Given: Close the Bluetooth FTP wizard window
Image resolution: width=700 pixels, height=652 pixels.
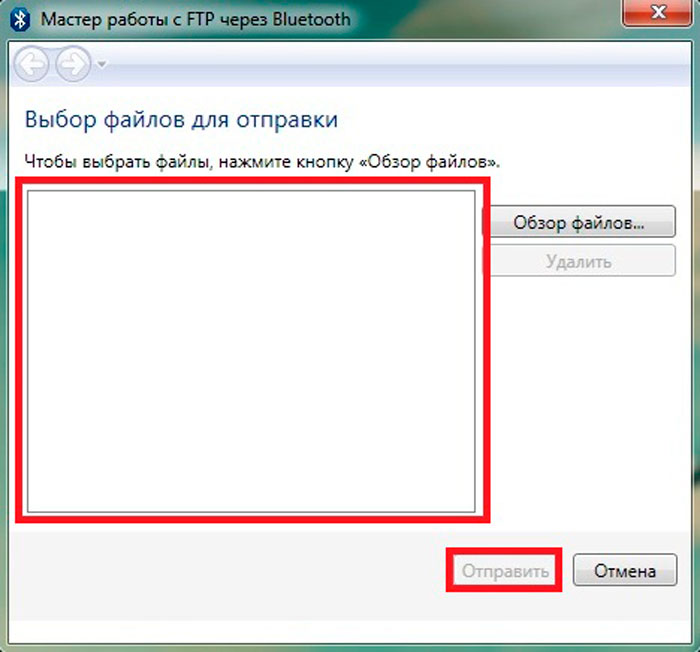Looking at the screenshot, I should tap(657, 13).
